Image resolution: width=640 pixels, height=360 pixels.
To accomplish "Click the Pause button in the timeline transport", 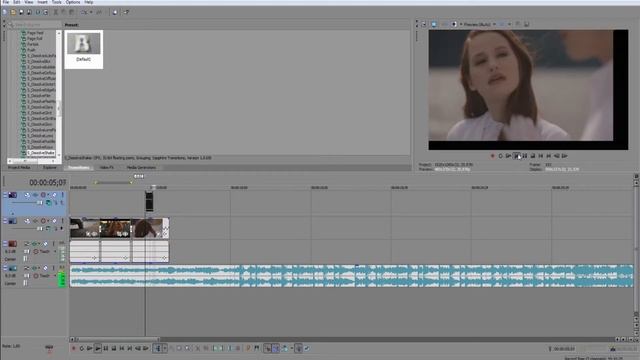I will [x=106, y=349].
